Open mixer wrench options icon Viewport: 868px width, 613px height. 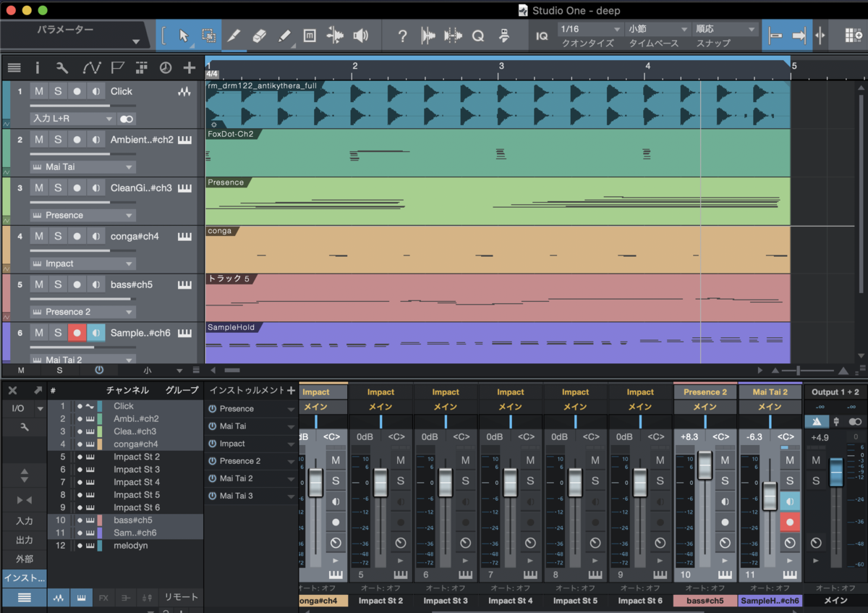[25, 427]
